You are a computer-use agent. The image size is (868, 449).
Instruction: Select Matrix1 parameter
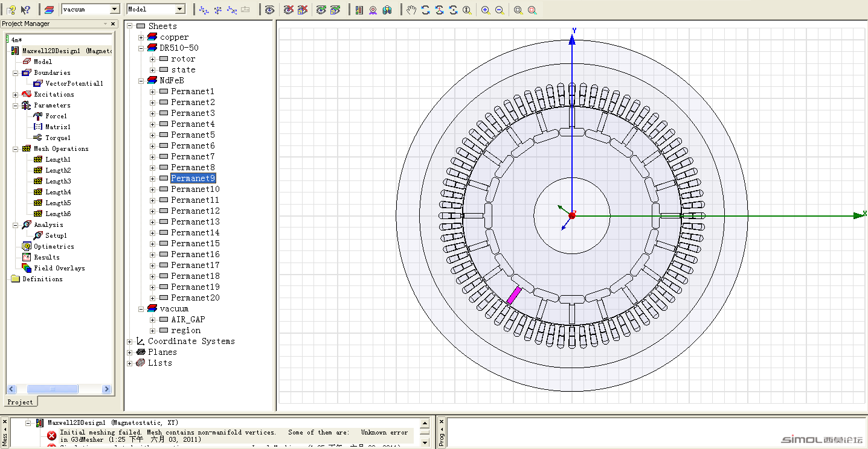click(x=58, y=127)
